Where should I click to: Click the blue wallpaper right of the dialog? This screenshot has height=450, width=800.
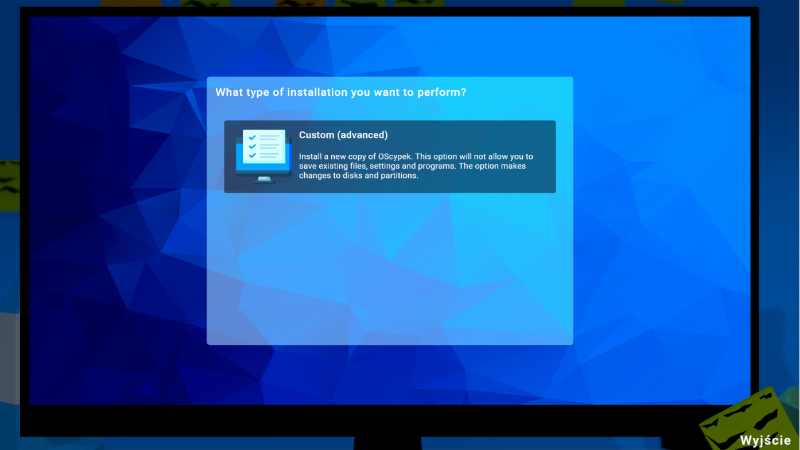(660, 220)
